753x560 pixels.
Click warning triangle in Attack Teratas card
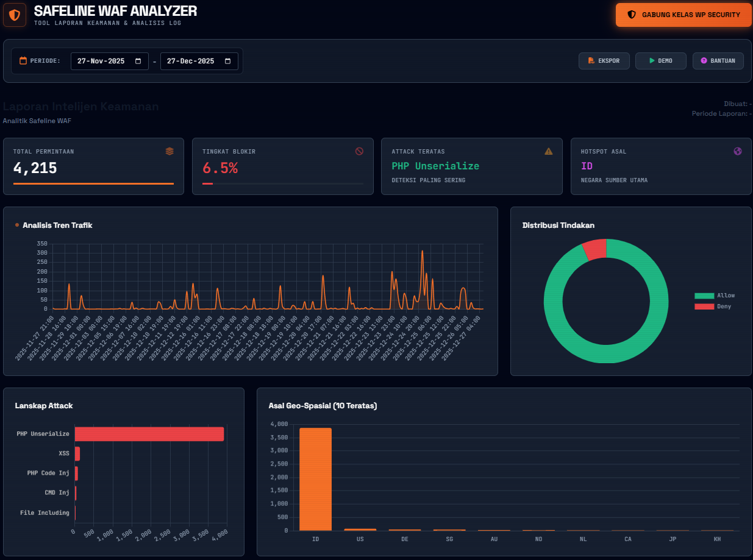548,151
